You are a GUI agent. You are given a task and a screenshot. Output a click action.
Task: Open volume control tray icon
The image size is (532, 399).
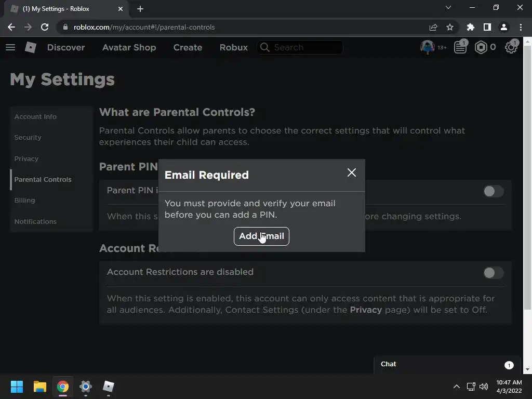pyautogui.click(x=484, y=387)
